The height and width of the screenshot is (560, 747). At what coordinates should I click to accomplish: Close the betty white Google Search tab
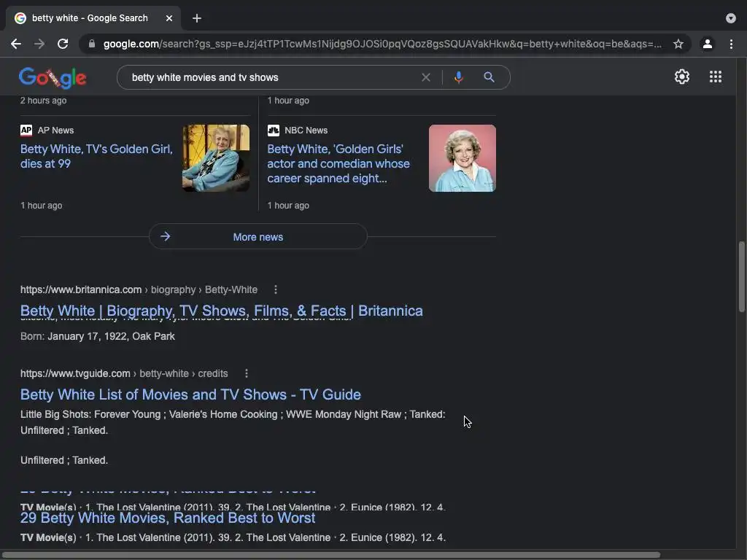[169, 18]
